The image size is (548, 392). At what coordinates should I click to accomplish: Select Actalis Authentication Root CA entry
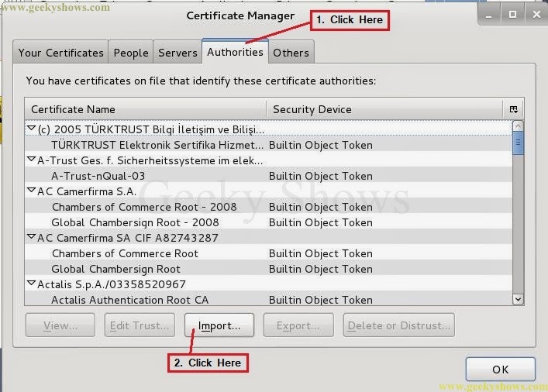coord(129,300)
